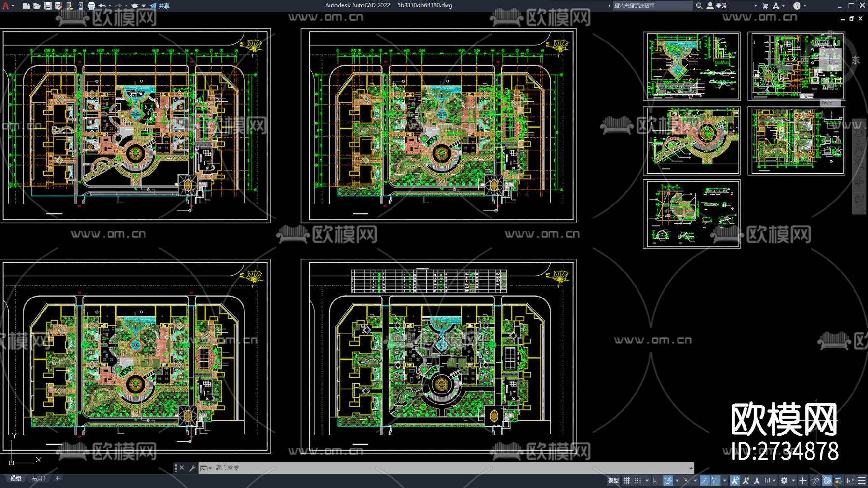The image size is (868, 488).
Task: Click the 共享 share button
Action: click(160, 6)
